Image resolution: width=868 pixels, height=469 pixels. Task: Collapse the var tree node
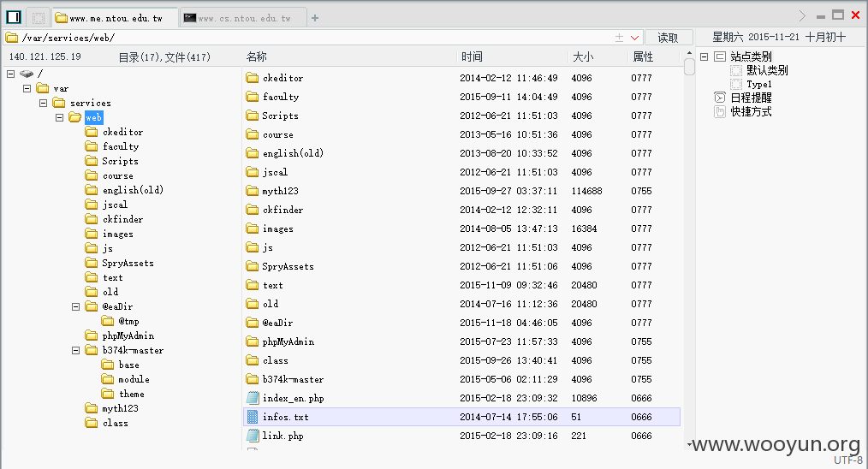click(x=27, y=88)
